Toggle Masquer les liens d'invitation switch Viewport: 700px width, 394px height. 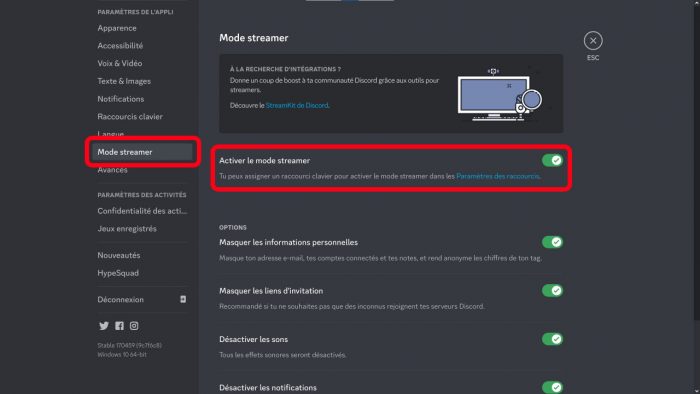(552, 290)
